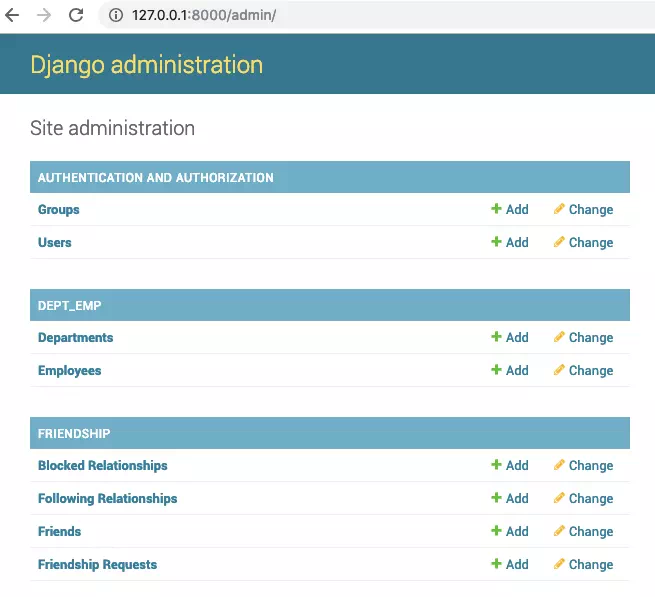Click the green plus icon for Friends
655x597 pixels.
click(496, 530)
